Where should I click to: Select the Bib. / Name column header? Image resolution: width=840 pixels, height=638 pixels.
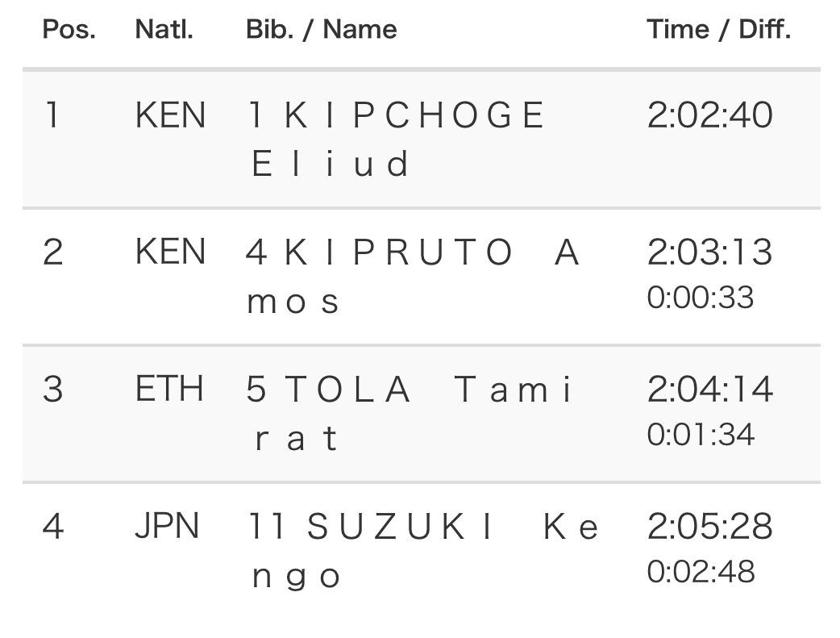[321, 30]
